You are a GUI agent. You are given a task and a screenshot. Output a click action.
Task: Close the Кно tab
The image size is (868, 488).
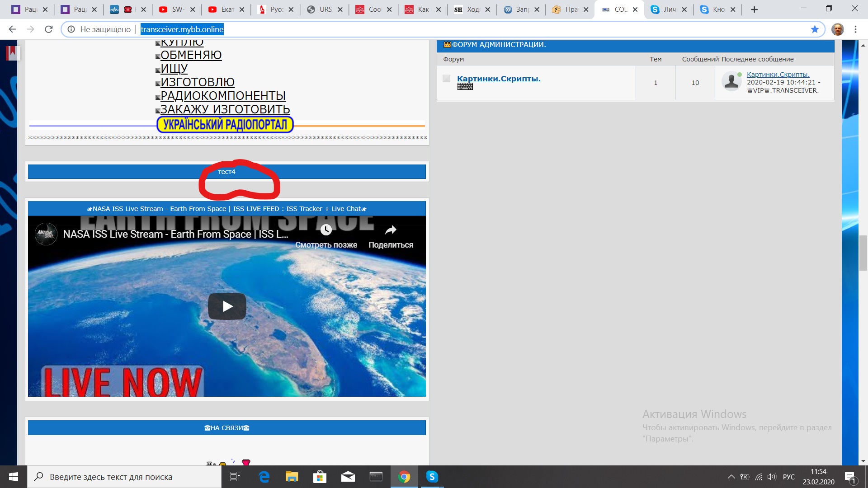coord(733,9)
